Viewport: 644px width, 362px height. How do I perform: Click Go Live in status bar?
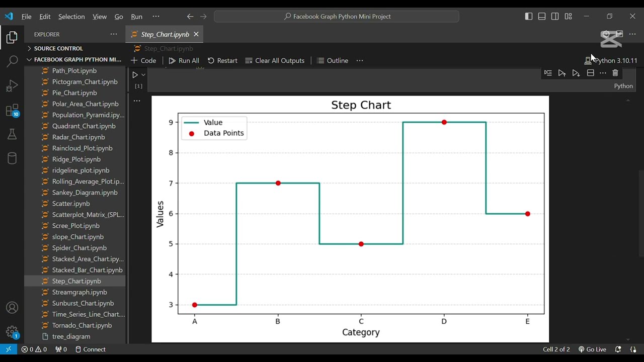[x=592, y=349]
